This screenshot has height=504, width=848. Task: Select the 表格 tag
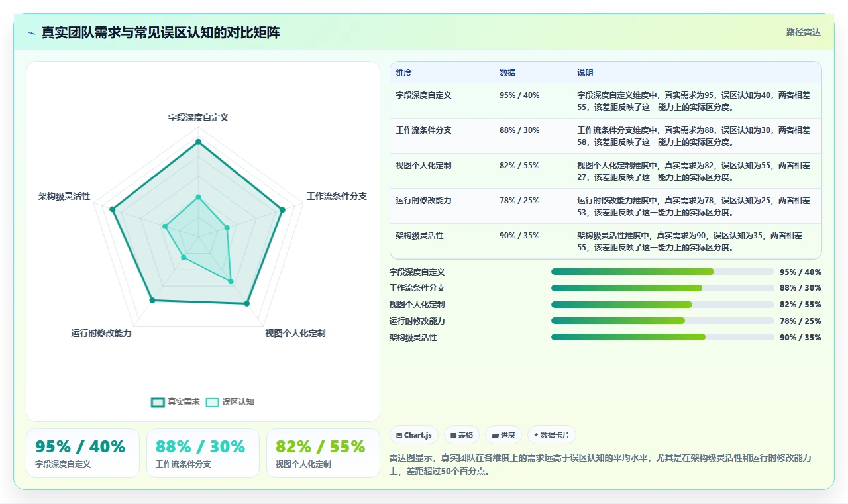click(x=461, y=435)
